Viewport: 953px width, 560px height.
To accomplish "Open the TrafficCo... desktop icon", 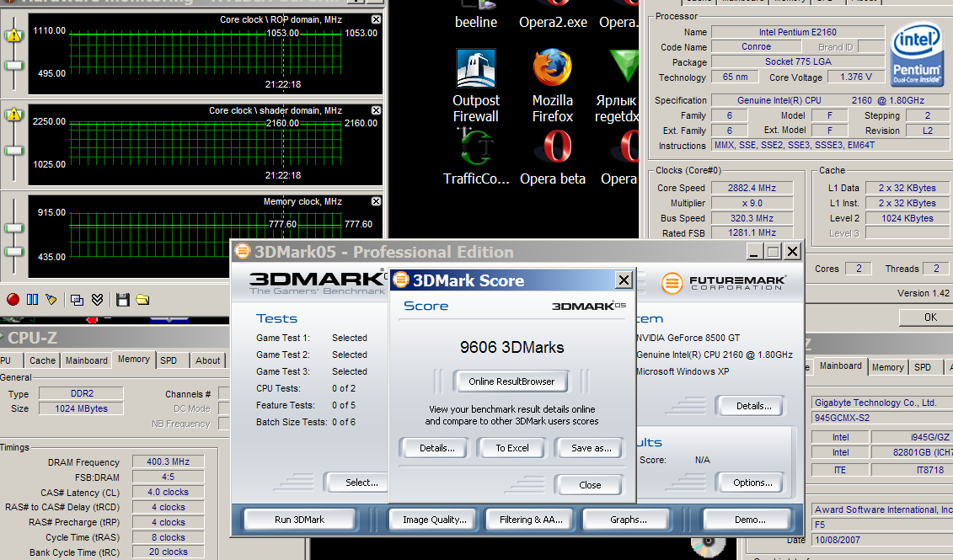I will click(x=476, y=157).
